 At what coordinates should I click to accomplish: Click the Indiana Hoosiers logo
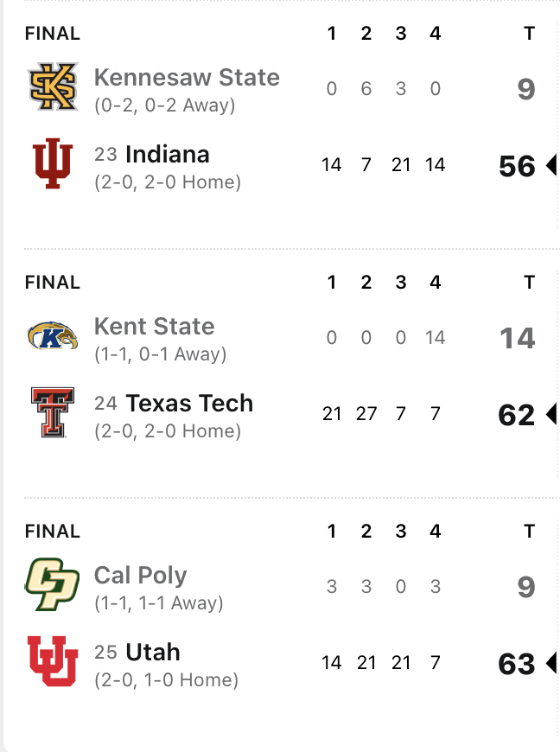[x=54, y=164]
